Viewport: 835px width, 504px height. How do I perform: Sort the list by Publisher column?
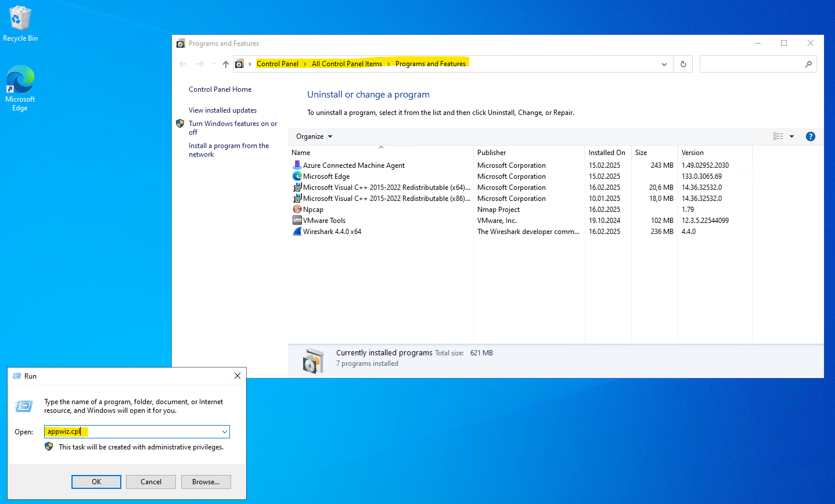coord(491,153)
